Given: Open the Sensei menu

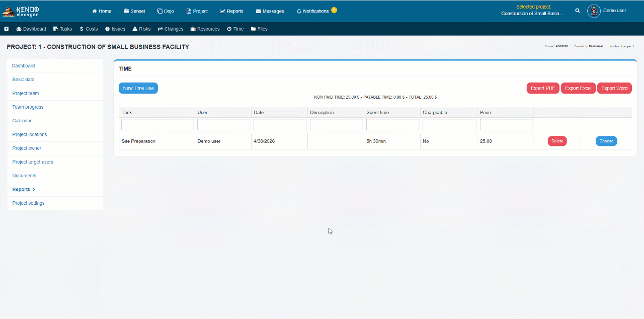Looking at the screenshot, I should tap(134, 11).
